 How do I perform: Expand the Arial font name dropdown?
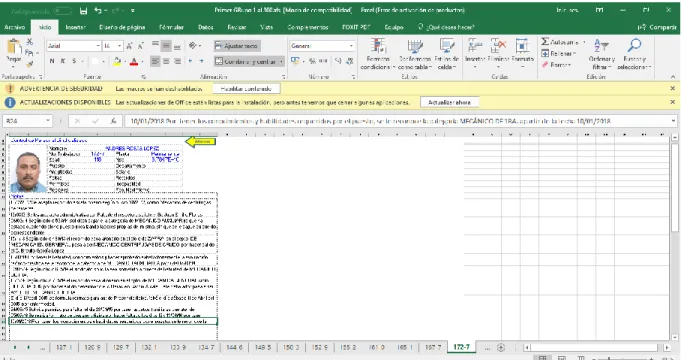pos(98,46)
